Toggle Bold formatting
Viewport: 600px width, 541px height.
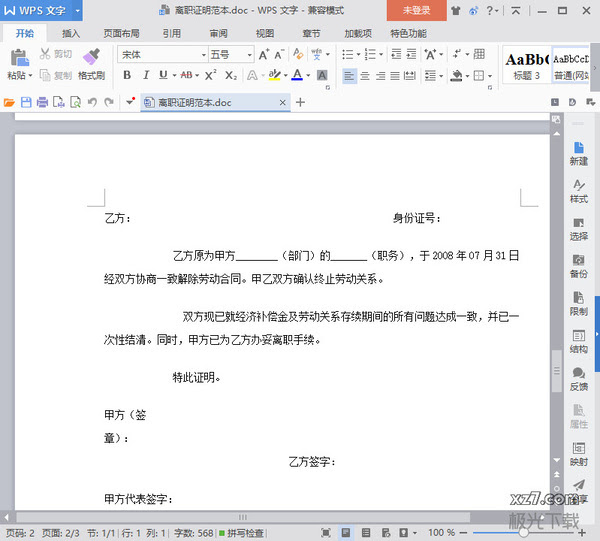coord(127,75)
